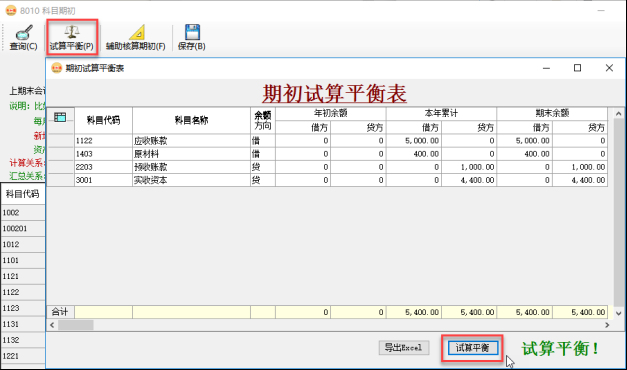
Task: Click the 期初试算平衡表 dialog title icon
Action: [57, 68]
